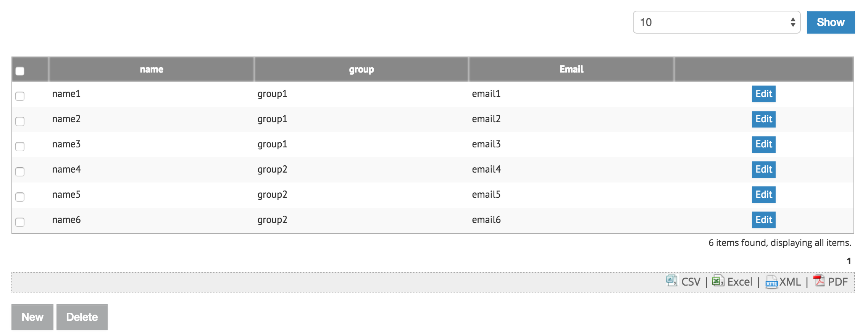The height and width of the screenshot is (336, 868).
Task: Click the Excel export icon
Action: (x=718, y=281)
